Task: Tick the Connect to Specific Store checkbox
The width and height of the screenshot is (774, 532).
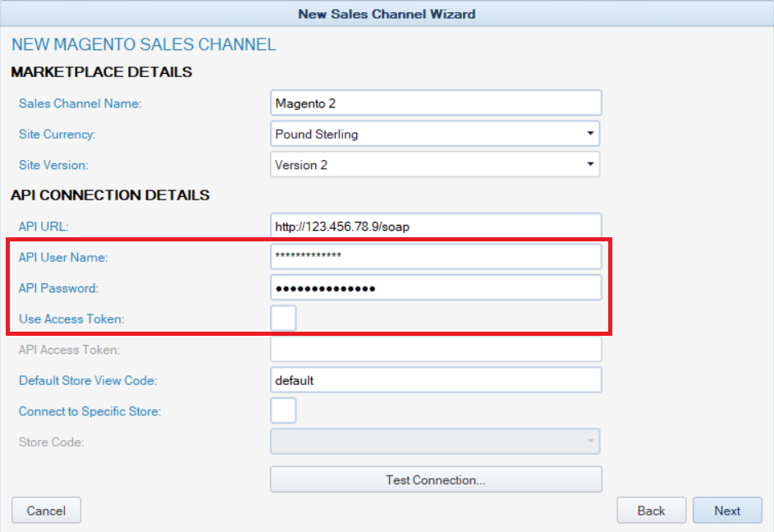Action: point(283,410)
